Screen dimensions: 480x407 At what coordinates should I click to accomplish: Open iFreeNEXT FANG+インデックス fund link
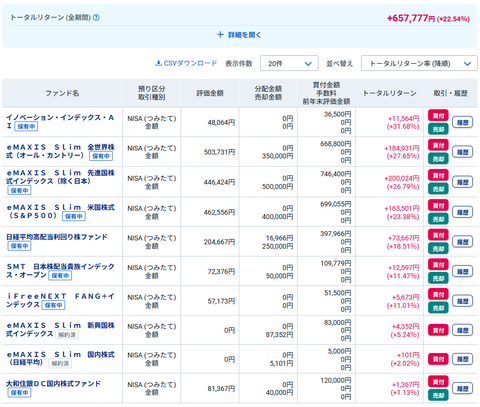click(x=60, y=300)
